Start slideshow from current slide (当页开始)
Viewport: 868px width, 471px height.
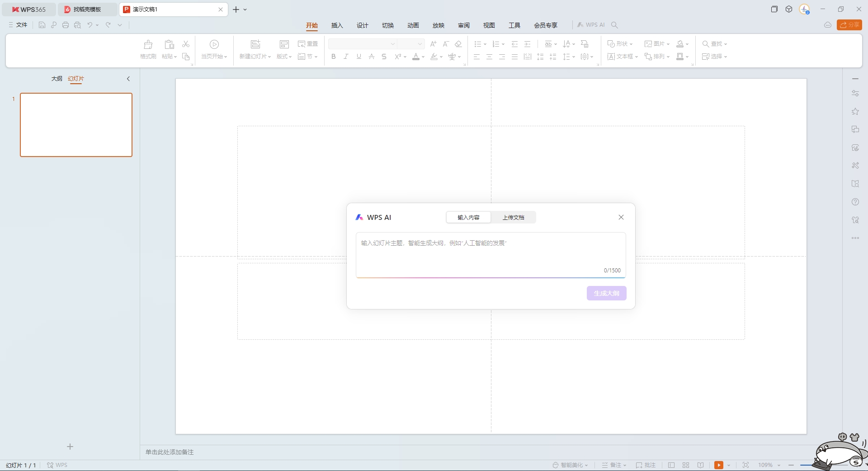click(x=214, y=50)
